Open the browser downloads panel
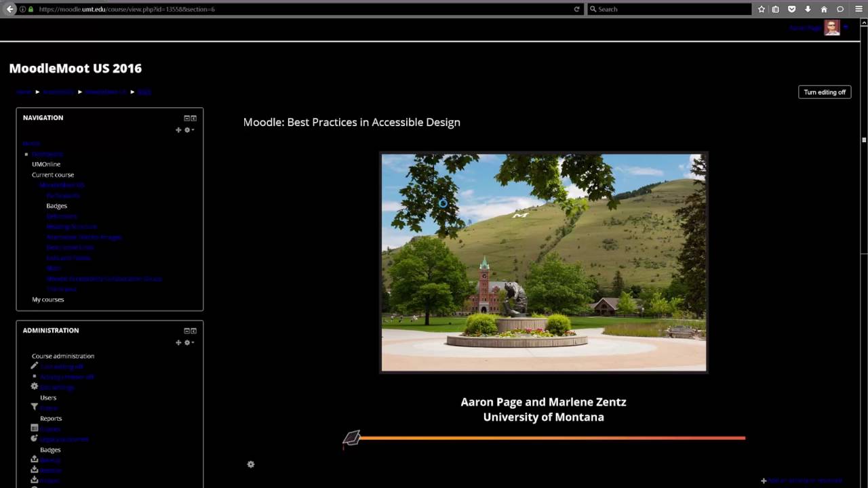 tap(808, 9)
